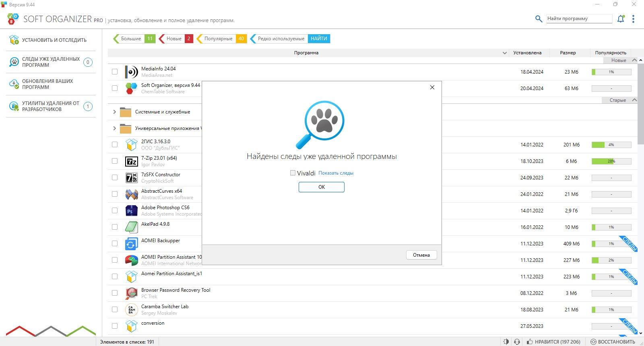The width and height of the screenshot is (644, 346).
Task: Click the Soft Organizer logo icon
Action: click(13, 19)
